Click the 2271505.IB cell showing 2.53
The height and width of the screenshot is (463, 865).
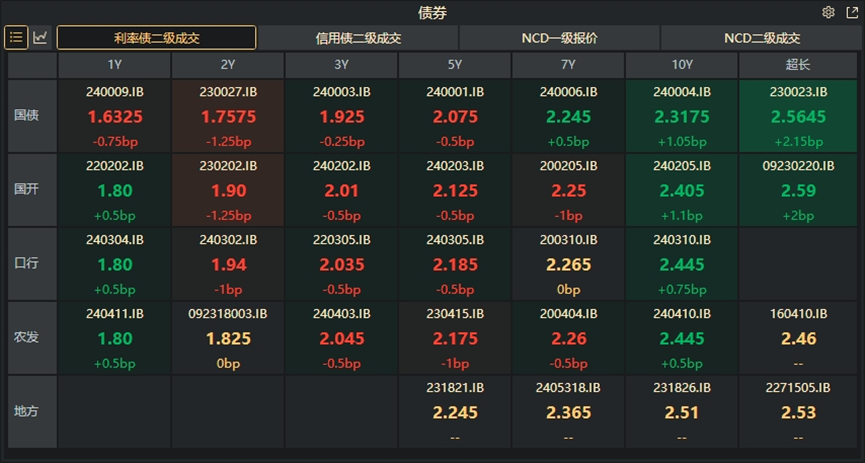(x=797, y=411)
